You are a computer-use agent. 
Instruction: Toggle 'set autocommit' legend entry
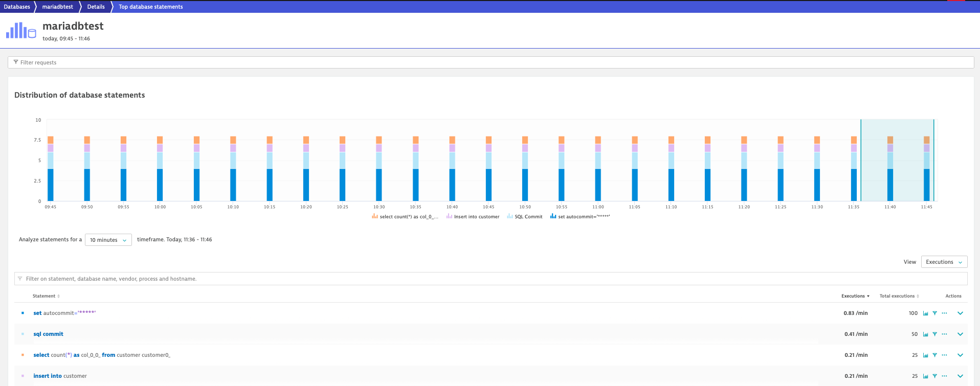click(580, 217)
